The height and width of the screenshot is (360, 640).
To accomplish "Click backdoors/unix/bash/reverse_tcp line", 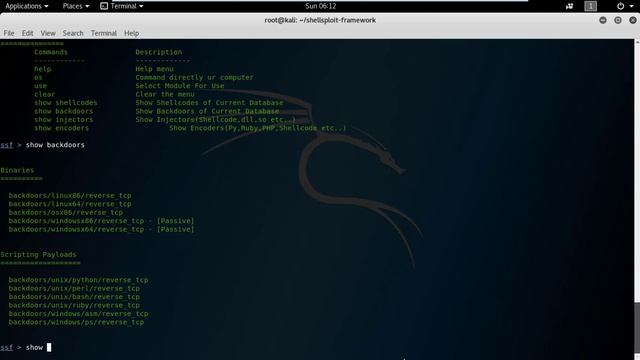I will pyautogui.click(x=74, y=297).
